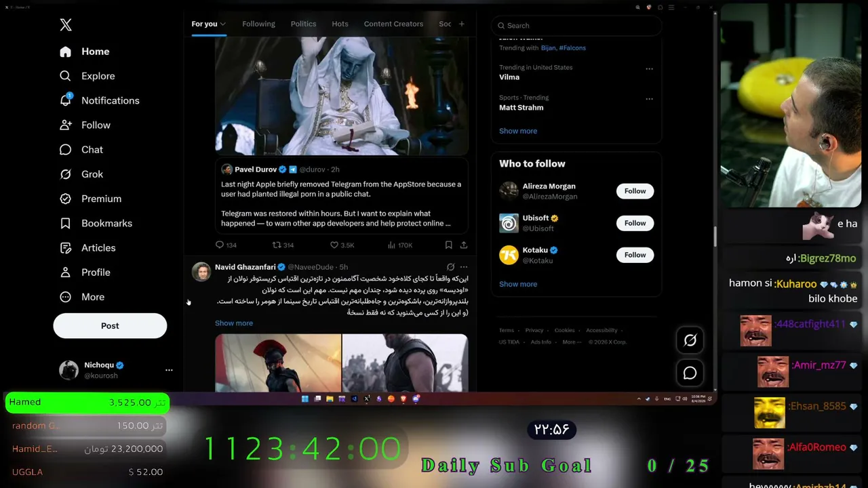The image size is (868, 488).
Task: Open the Terms footer link
Action: click(507, 331)
